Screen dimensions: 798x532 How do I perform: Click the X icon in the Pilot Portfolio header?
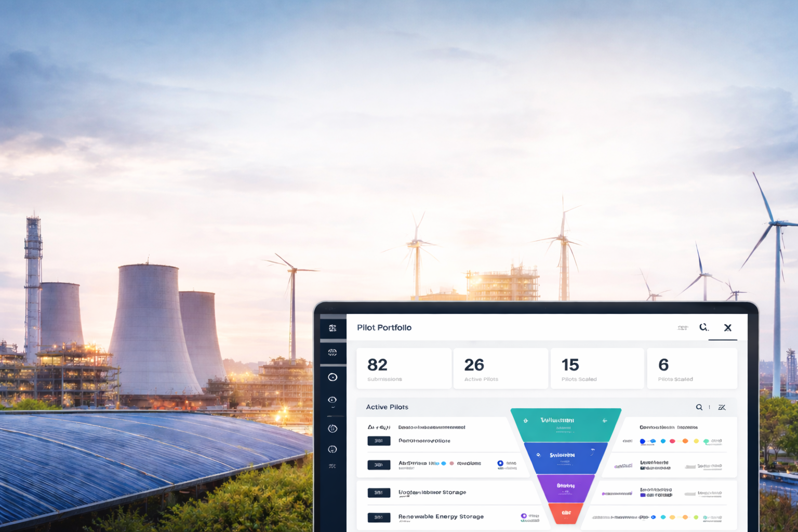[x=727, y=327]
